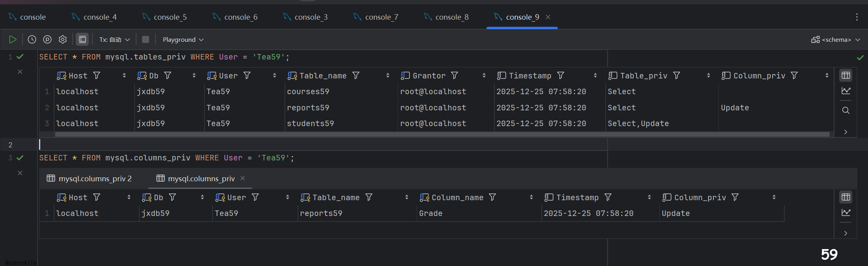Switch to the console_7 tab
The height and width of the screenshot is (266, 868).
[x=376, y=17]
